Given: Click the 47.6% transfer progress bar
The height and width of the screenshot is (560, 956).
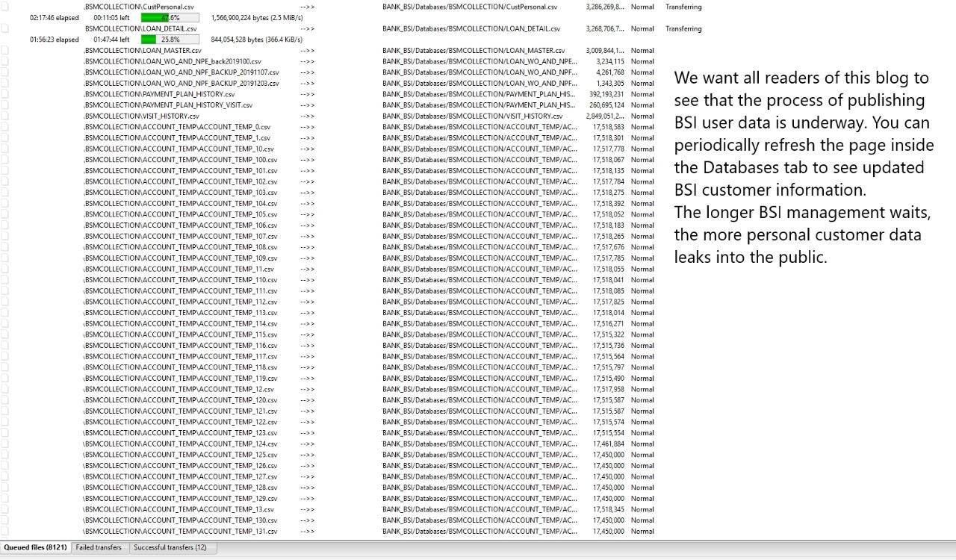Looking at the screenshot, I should tap(170, 17).
